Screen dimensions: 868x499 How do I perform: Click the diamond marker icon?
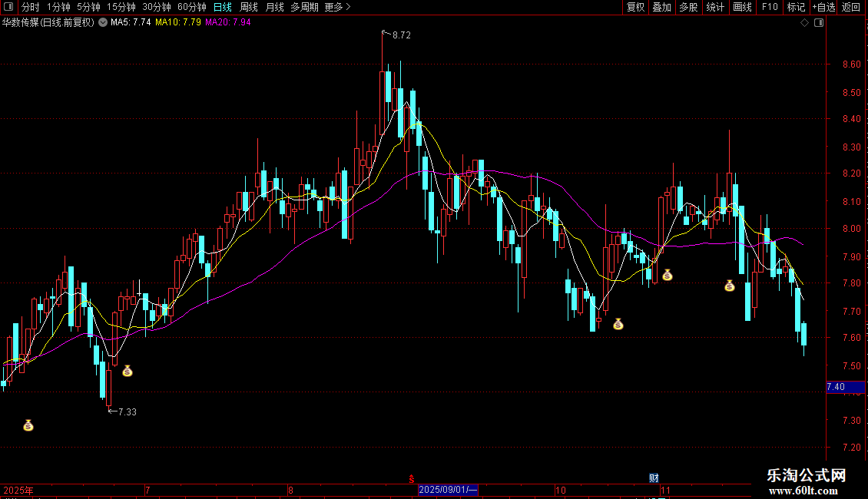pyautogui.click(x=805, y=23)
